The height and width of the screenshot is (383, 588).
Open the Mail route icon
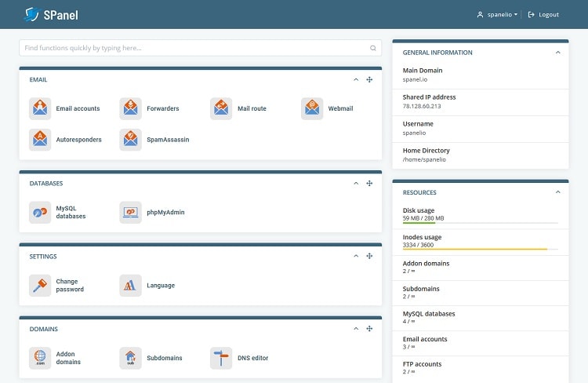pyautogui.click(x=221, y=108)
